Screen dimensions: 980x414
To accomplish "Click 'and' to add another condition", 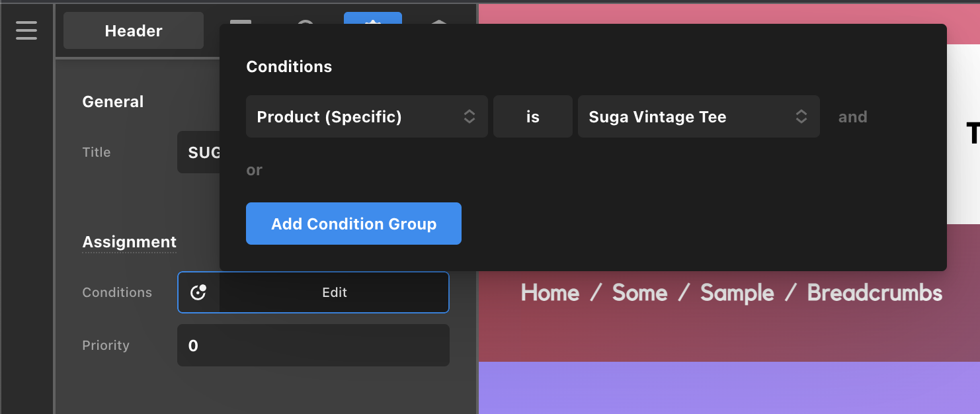I will pyautogui.click(x=852, y=117).
